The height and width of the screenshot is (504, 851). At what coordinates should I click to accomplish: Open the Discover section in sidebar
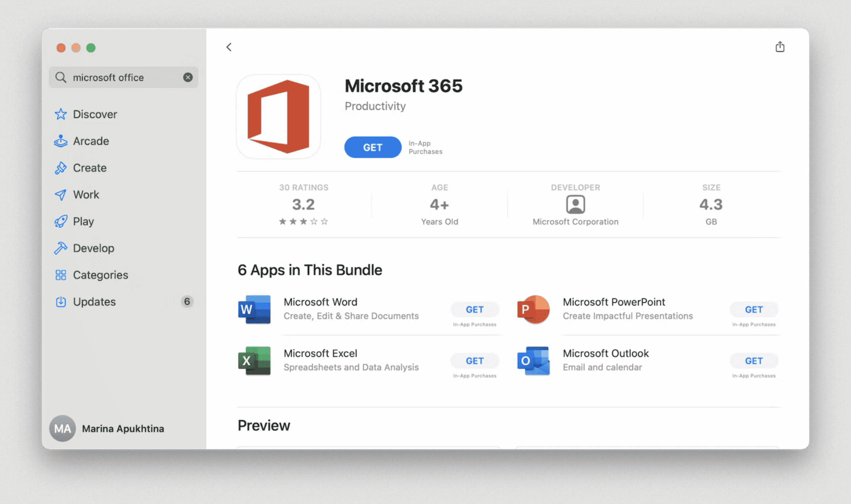pyautogui.click(x=95, y=114)
